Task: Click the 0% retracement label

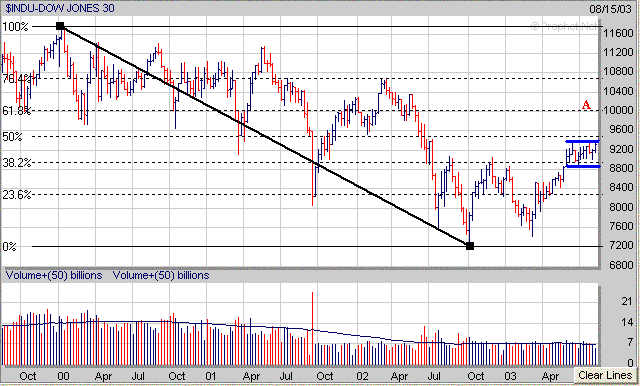Action: pyautogui.click(x=9, y=247)
